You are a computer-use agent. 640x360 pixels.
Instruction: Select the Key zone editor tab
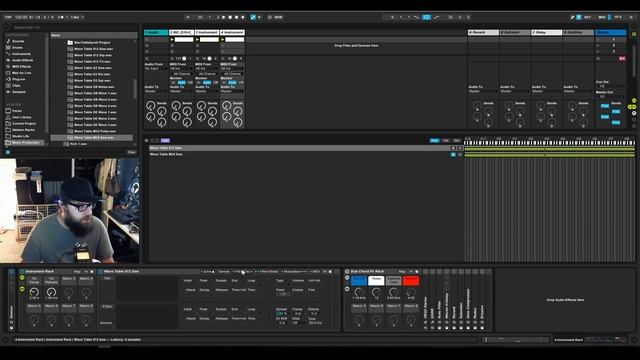(435, 140)
